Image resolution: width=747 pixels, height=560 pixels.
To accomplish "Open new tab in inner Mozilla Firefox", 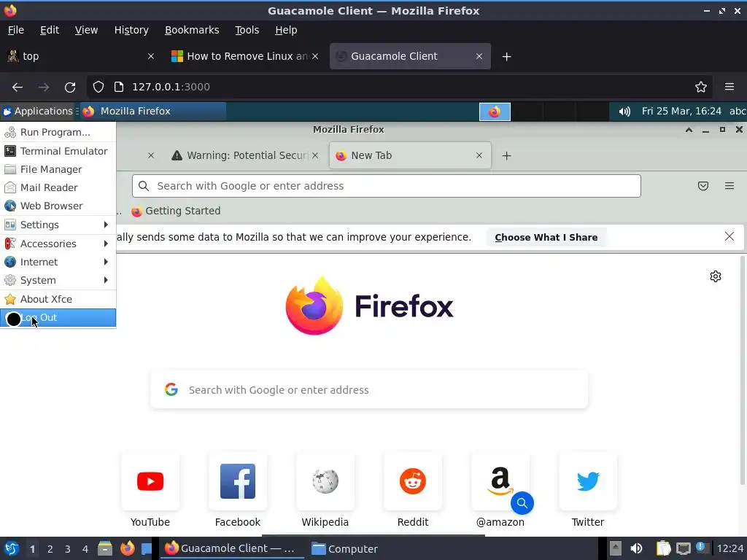I will click(x=507, y=156).
